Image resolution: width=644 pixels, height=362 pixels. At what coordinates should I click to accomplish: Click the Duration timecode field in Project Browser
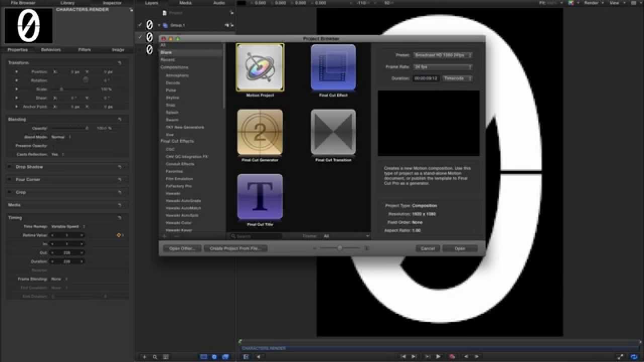tap(426, 78)
